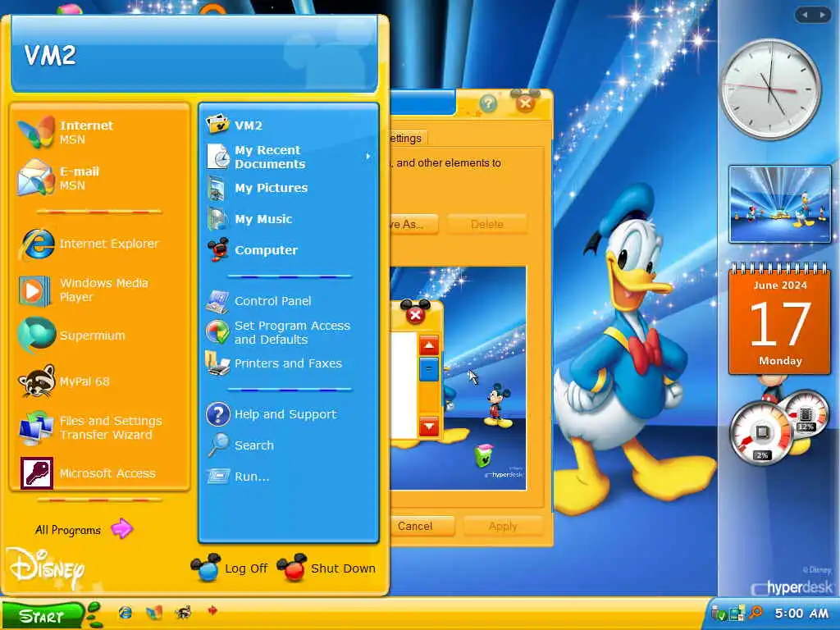Launch Supermium browser icon

[36, 335]
